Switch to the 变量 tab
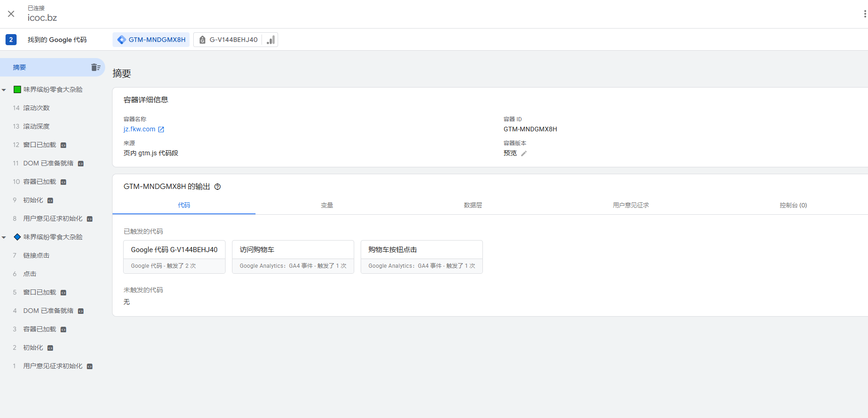Screen dimensions: 868x418 click(327, 205)
